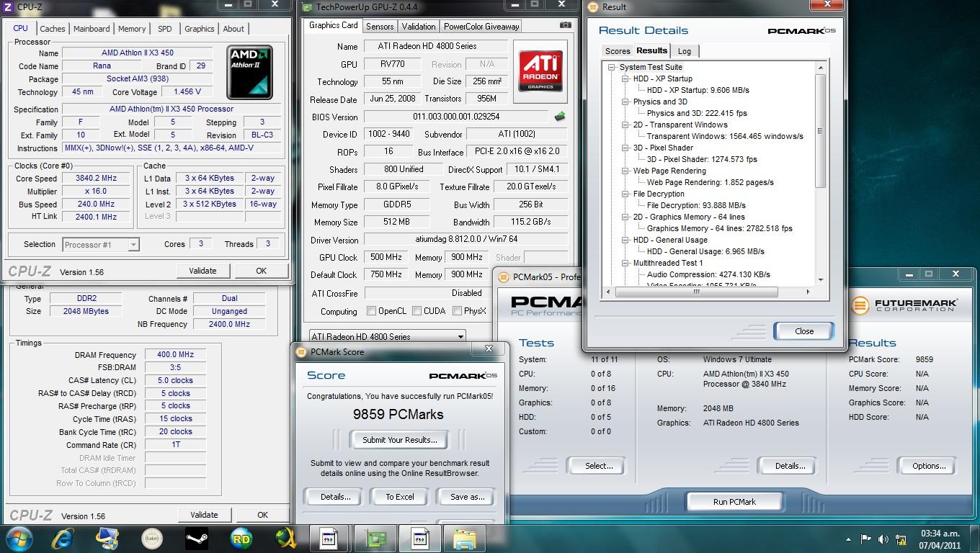Image resolution: width=980 pixels, height=553 pixels.
Task: Close the Result Details dialog with Close button
Action: [x=804, y=331]
